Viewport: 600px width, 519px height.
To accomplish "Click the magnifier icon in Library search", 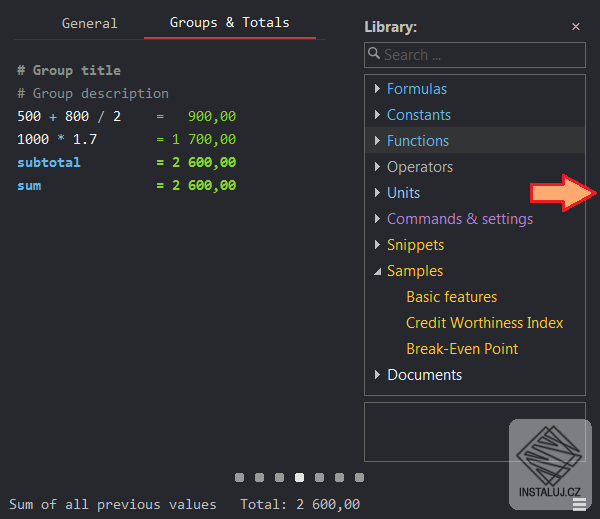I will click(375, 55).
